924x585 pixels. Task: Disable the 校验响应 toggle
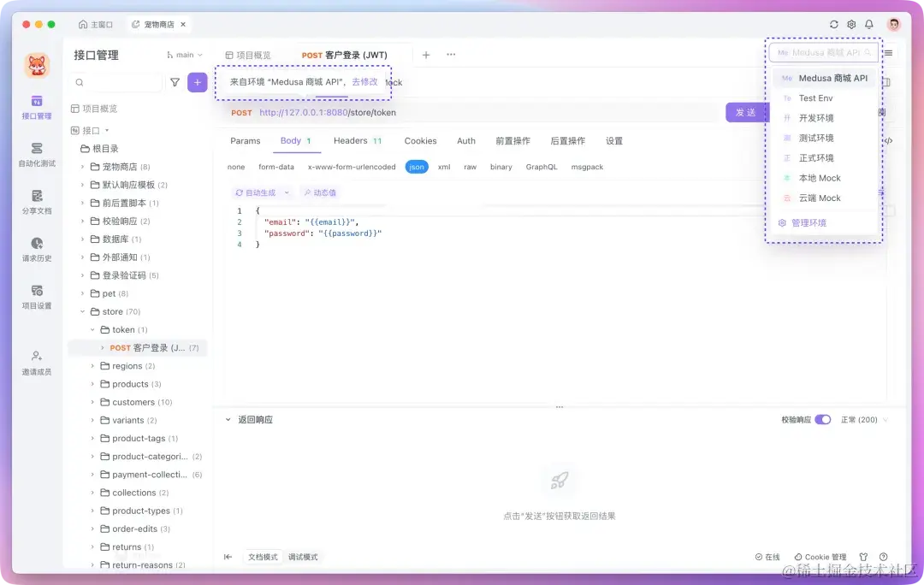pos(820,419)
